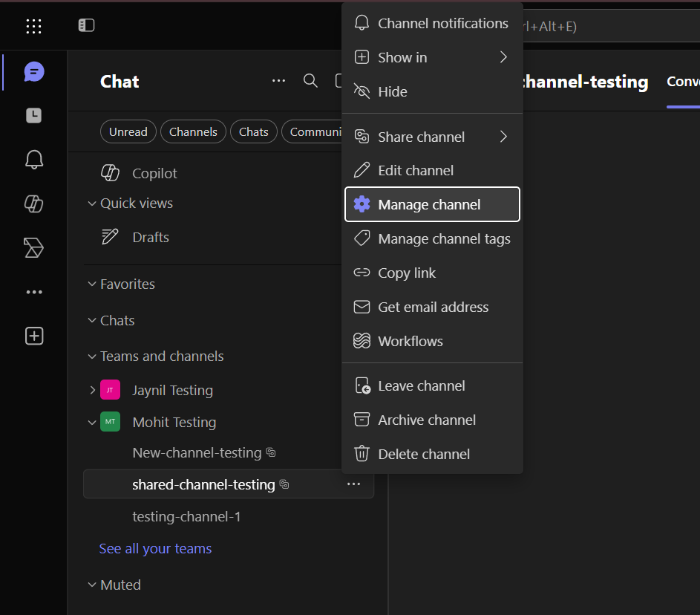This screenshot has height=615, width=700.
Task: Click the search box at top
Action: [x=611, y=26]
